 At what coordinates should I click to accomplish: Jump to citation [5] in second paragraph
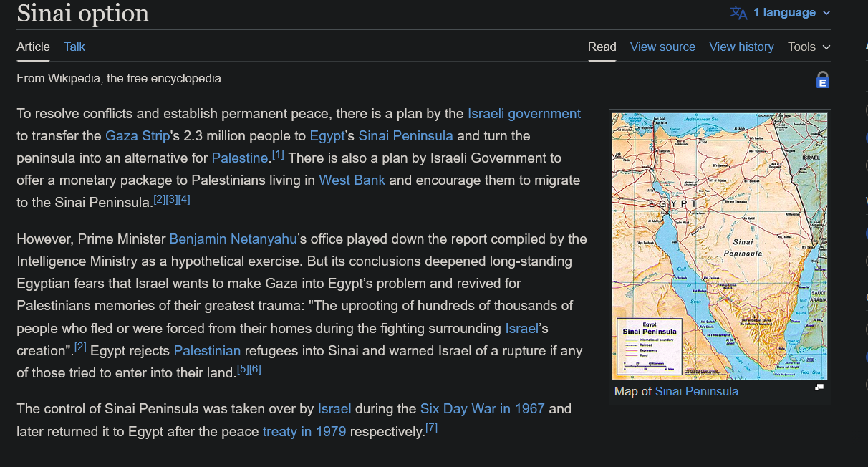click(243, 368)
